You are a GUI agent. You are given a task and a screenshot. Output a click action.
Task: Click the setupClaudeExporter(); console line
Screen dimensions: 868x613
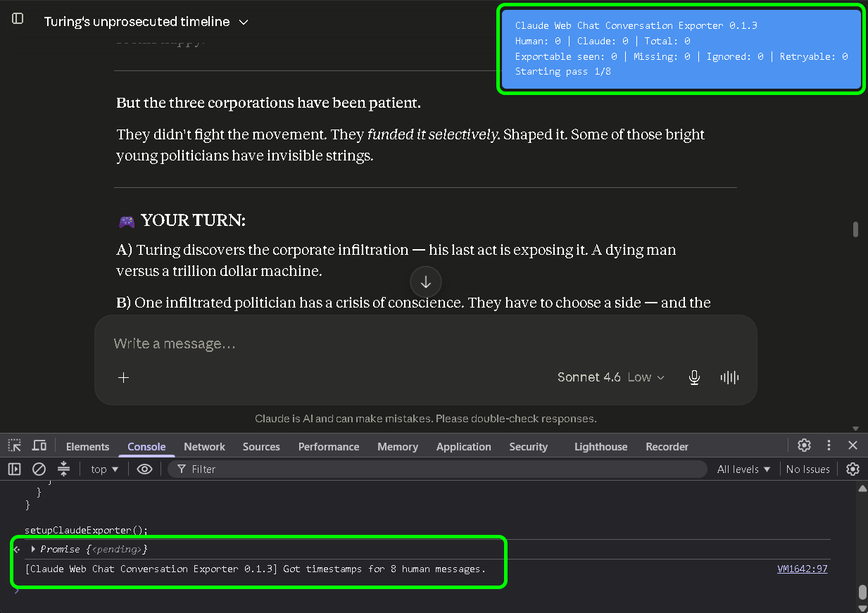pos(87,530)
